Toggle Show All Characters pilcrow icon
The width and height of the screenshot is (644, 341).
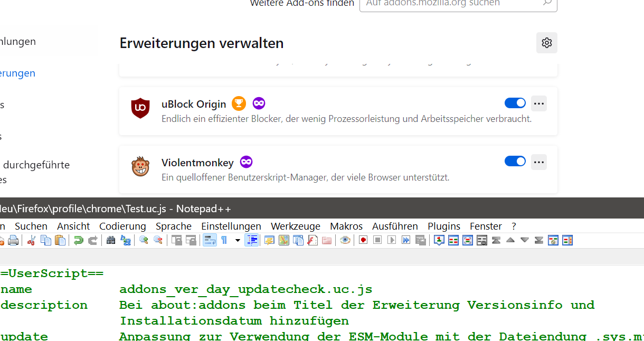[x=224, y=240]
